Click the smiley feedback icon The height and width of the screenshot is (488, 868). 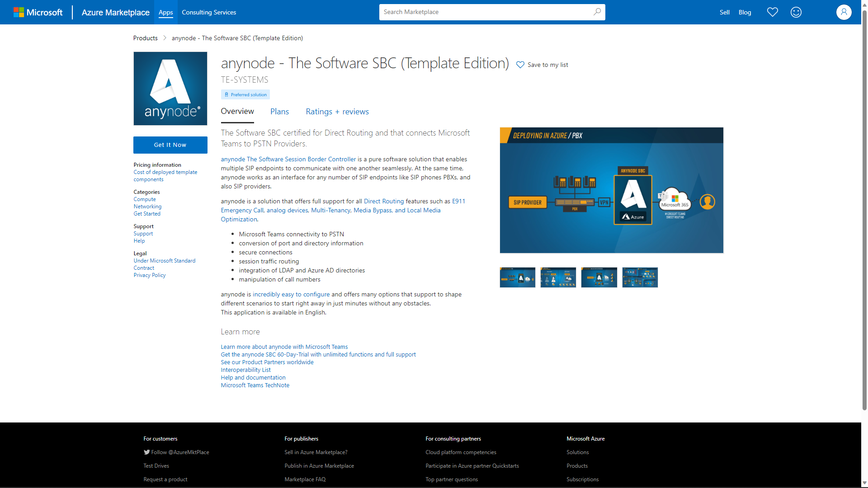pos(796,12)
